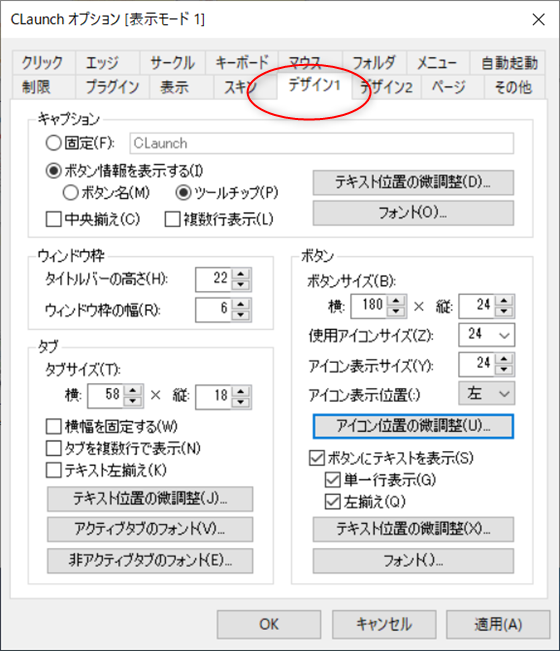560x651 pixels.
Task: Increase button height 縦 spinner
Action: (x=504, y=301)
